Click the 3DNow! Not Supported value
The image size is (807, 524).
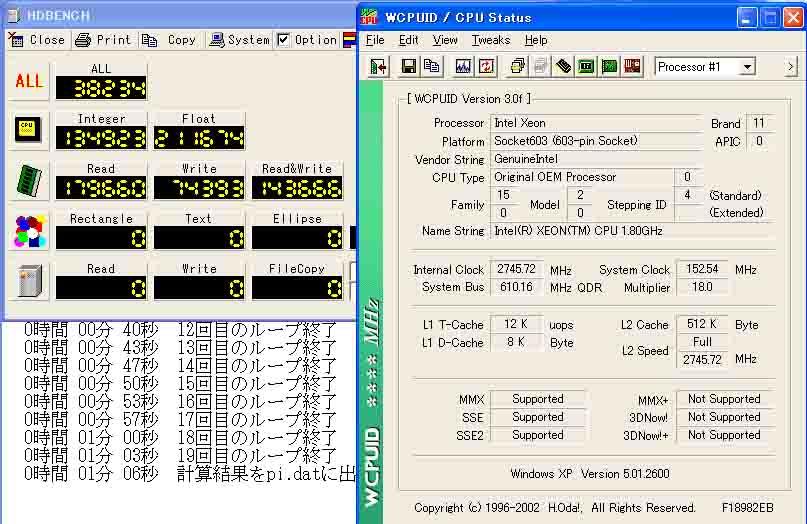click(724, 417)
